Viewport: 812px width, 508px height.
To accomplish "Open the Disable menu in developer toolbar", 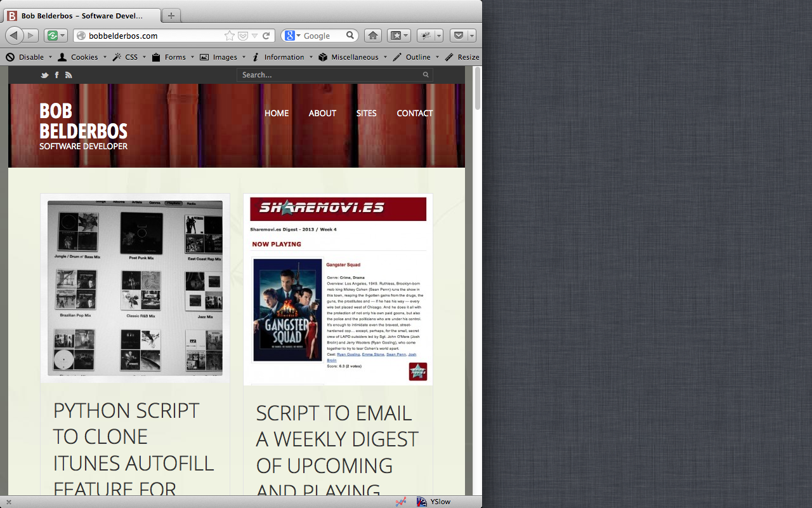I will [29, 57].
